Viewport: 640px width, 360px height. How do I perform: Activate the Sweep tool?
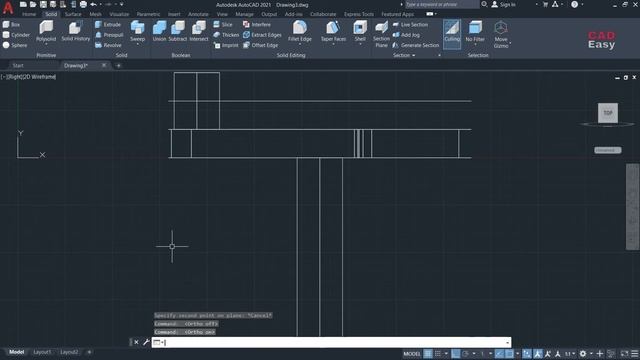(138, 31)
